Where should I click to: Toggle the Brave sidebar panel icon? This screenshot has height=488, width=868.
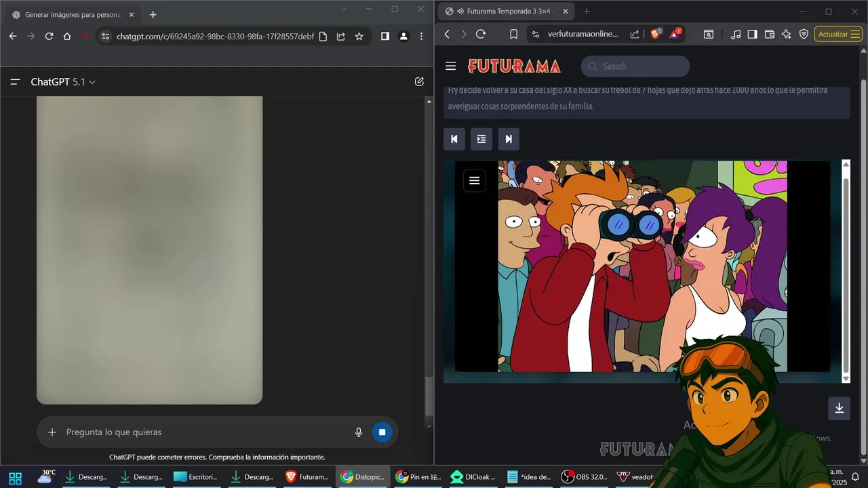(x=752, y=34)
